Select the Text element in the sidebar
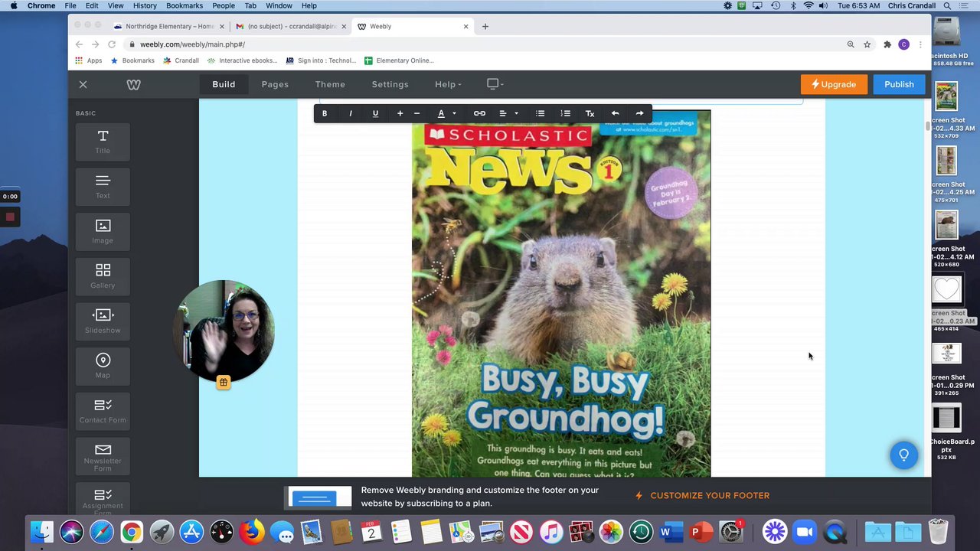 coord(103,187)
